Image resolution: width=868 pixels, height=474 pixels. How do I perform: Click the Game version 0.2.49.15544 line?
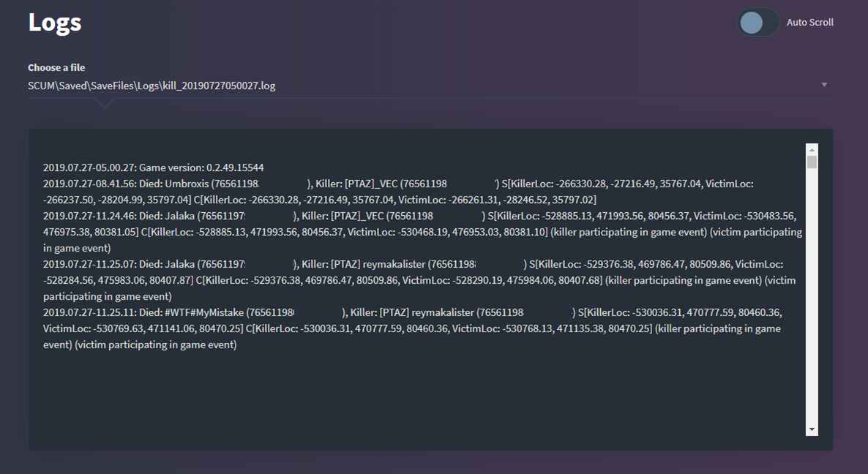click(153, 168)
